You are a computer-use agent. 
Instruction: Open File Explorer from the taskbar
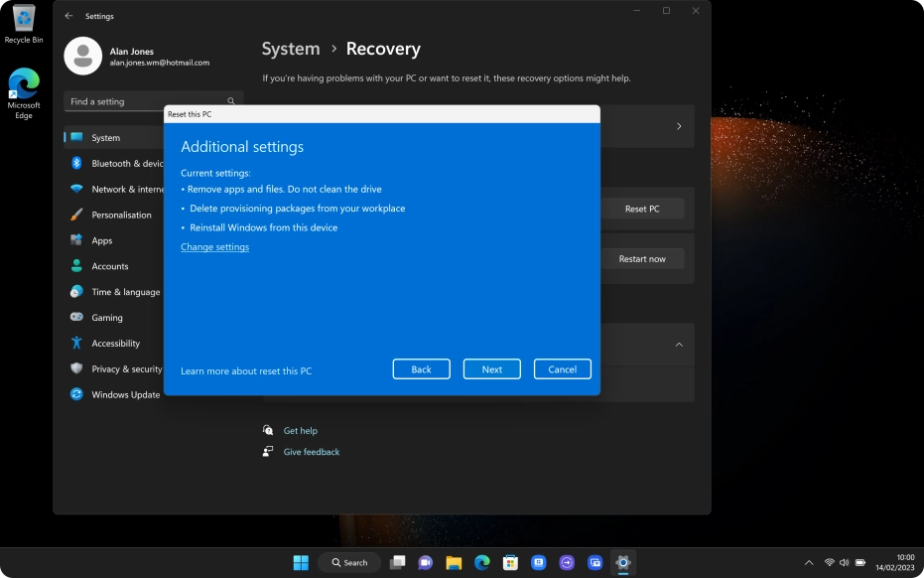(453, 562)
